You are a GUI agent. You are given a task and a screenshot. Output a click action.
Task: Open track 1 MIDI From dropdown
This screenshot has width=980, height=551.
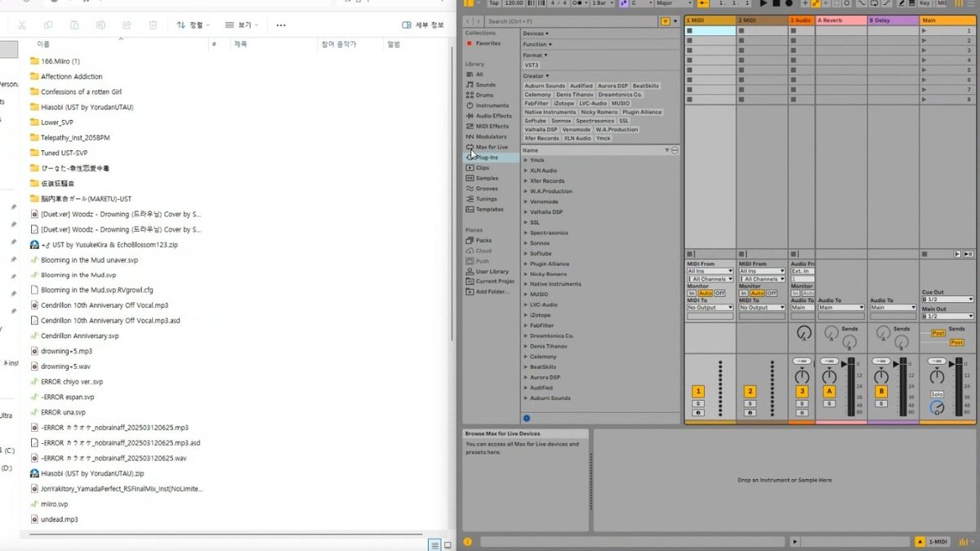(710, 271)
